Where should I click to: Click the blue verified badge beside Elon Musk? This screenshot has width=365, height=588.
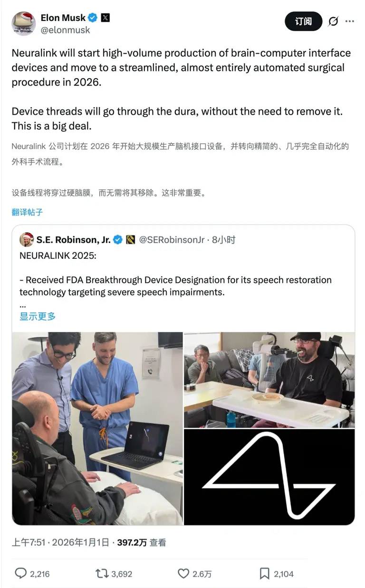pyautogui.click(x=93, y=18)
